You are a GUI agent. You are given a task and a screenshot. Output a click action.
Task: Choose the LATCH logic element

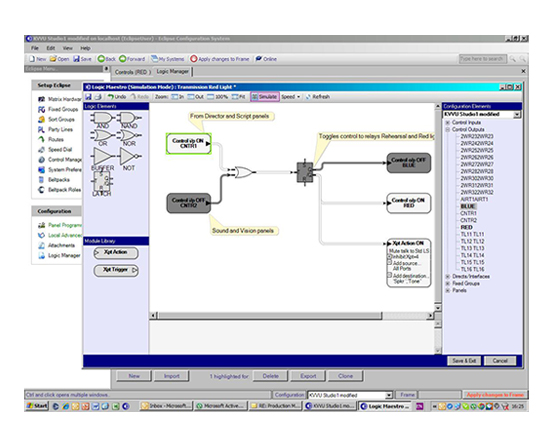tap(102, 183)
